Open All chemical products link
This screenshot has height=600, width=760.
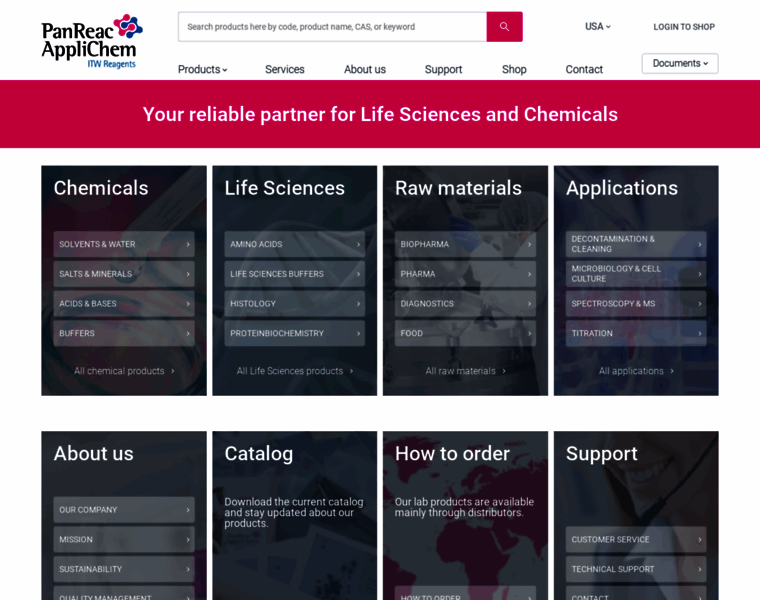point(123,371)
